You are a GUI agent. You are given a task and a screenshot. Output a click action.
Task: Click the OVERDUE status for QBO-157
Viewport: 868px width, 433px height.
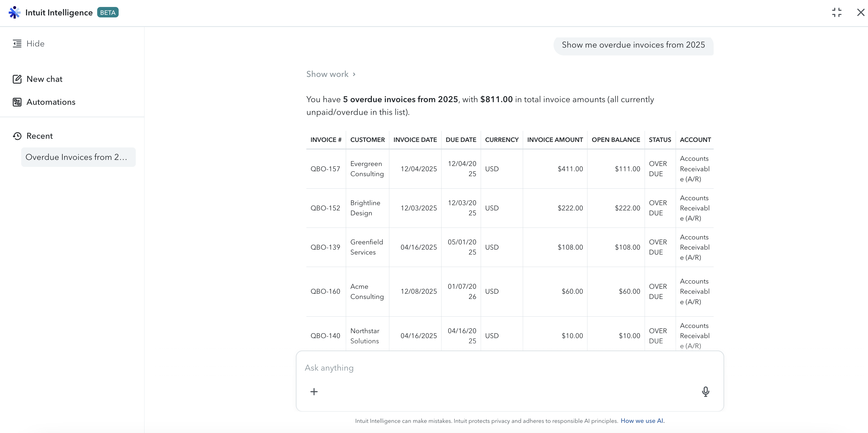658,169
